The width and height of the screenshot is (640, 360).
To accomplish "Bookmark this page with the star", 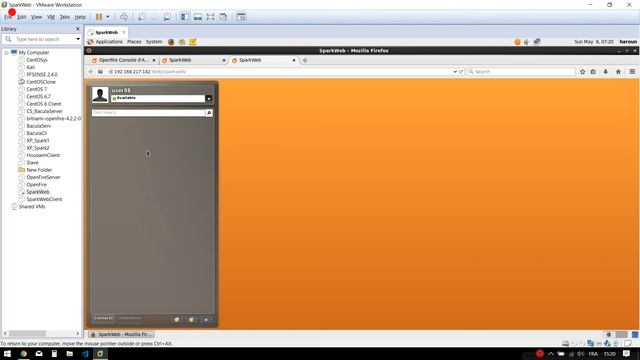I will 582,72.
